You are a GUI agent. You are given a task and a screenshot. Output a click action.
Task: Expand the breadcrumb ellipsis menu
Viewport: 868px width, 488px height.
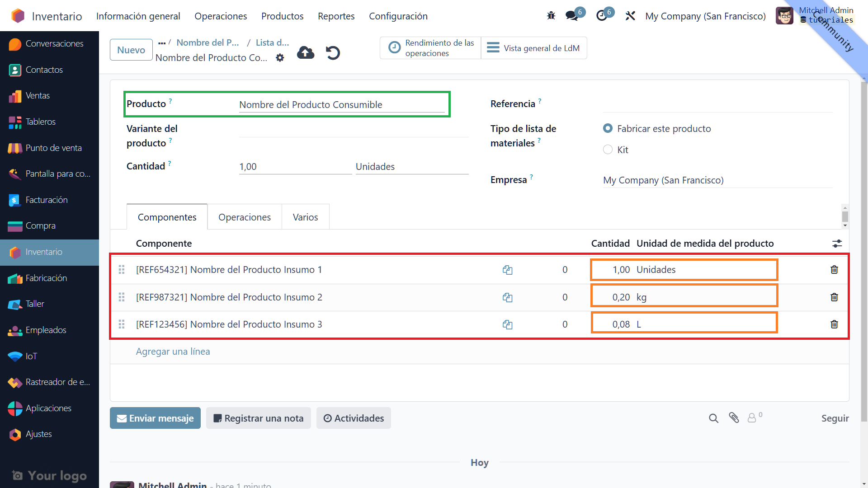tap(162, 43)
